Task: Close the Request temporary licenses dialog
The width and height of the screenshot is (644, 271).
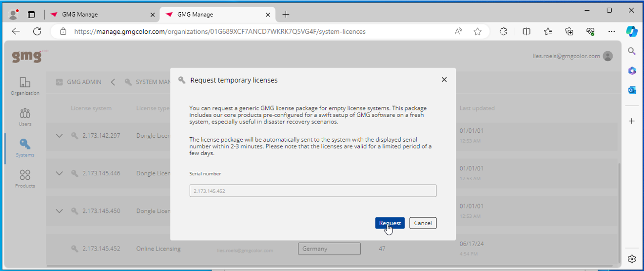Action: pos(444,80)
